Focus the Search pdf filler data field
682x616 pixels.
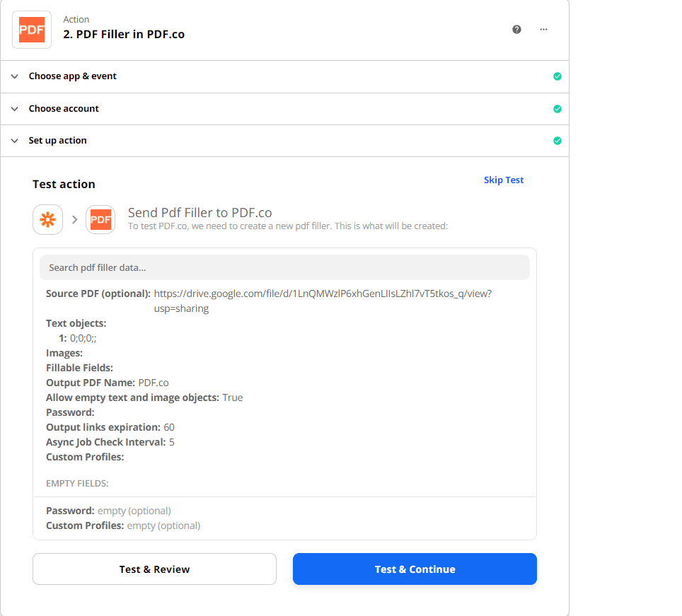pos(284,268)
